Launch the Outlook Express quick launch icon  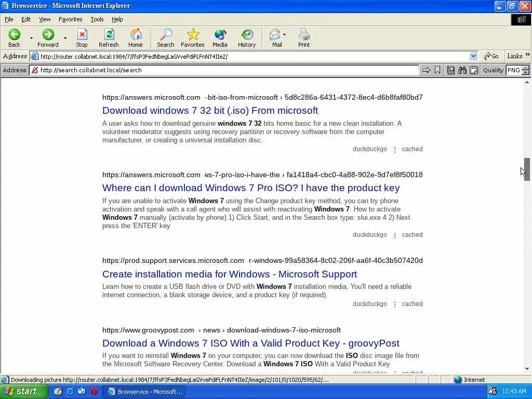82,392
